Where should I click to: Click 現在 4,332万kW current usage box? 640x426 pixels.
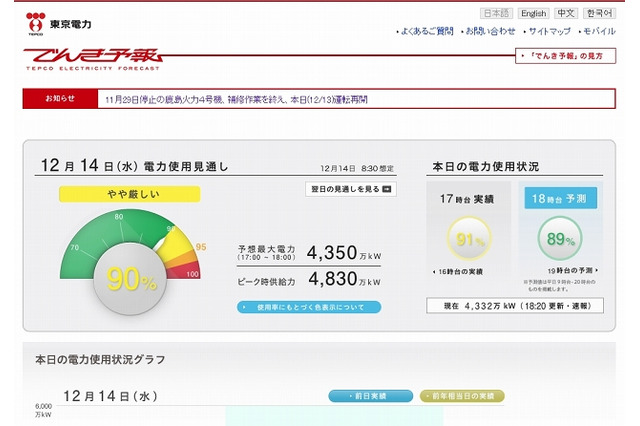tap(515, 306)
